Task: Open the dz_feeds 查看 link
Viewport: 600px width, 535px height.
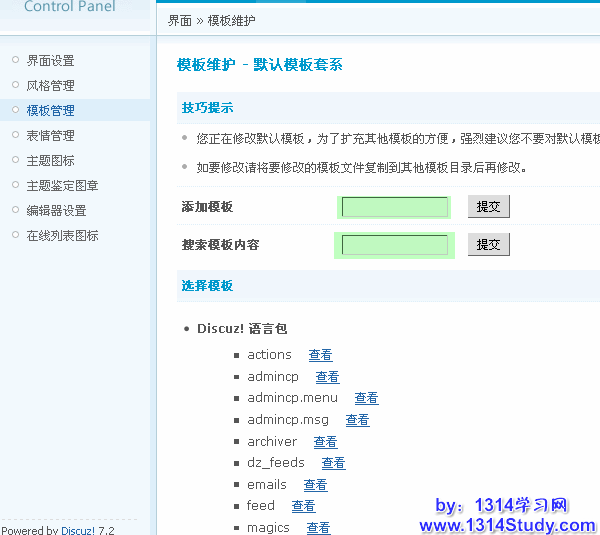Action: tap(333, 463)
